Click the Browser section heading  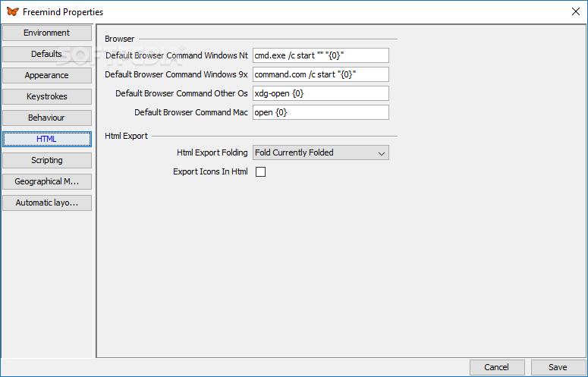(x=120, y=39)
